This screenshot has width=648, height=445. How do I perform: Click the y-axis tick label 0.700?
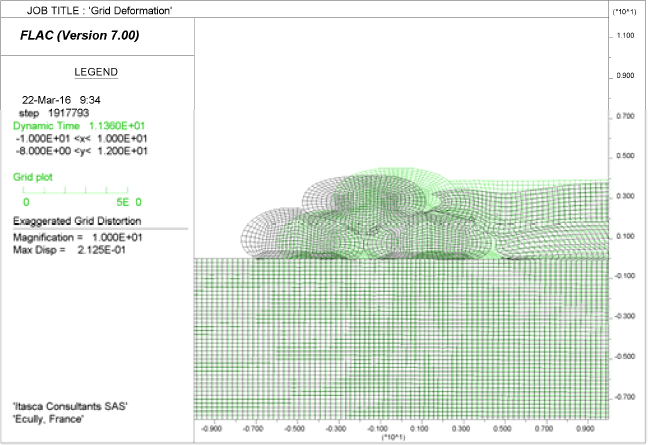point(625,116)
